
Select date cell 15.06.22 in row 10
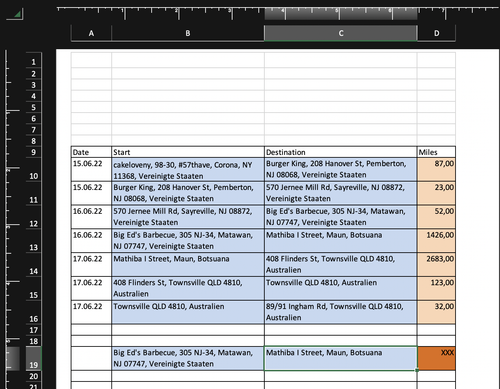[91, 170]
